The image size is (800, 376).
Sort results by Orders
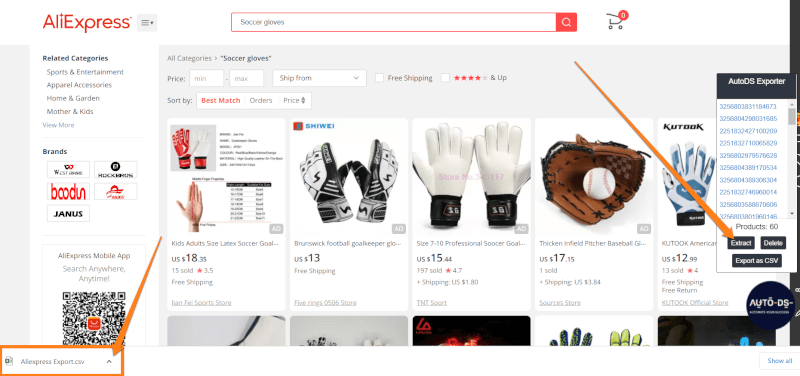(261, 101)
